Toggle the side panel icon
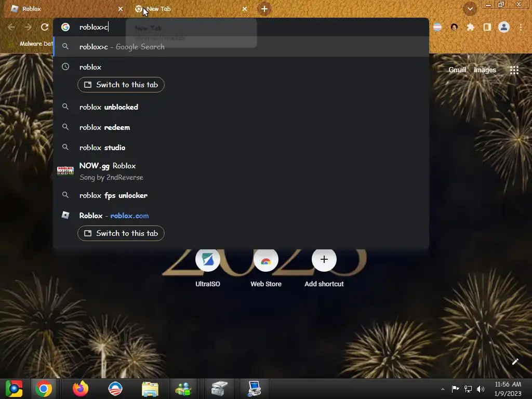This screenshot has height=399, width=532. point(487,27)
